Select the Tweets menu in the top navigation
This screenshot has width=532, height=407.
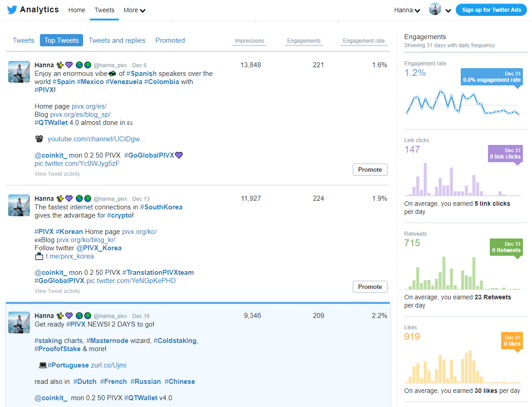104,10
